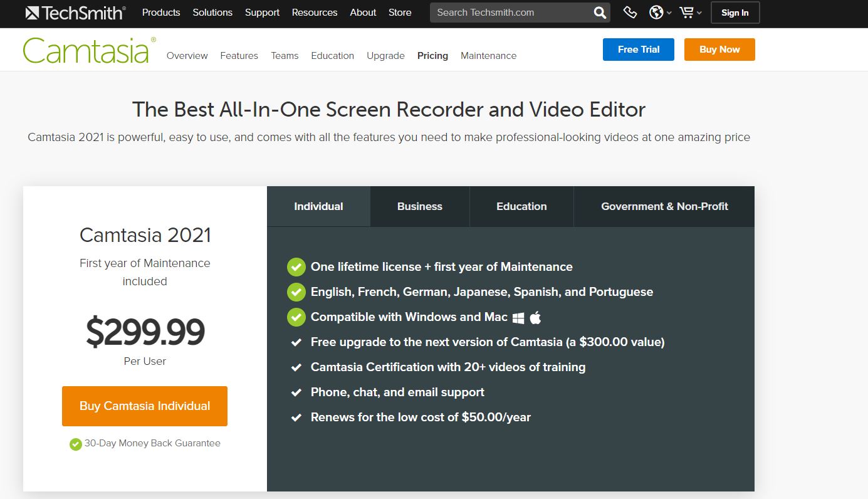This screenshot has width=868, height=499.
Task: Open the Camtasia Features page
Action: click(x=239, y=56)
